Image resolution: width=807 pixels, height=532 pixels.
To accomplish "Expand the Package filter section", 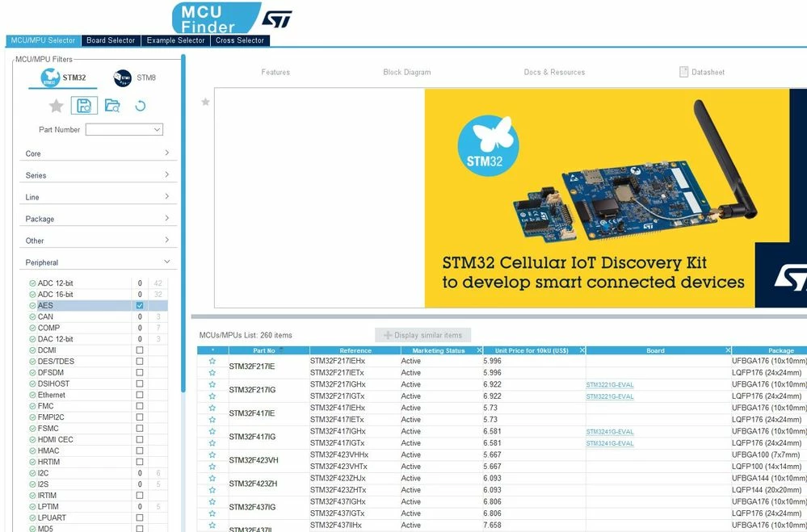I will [x=98, y=219].
